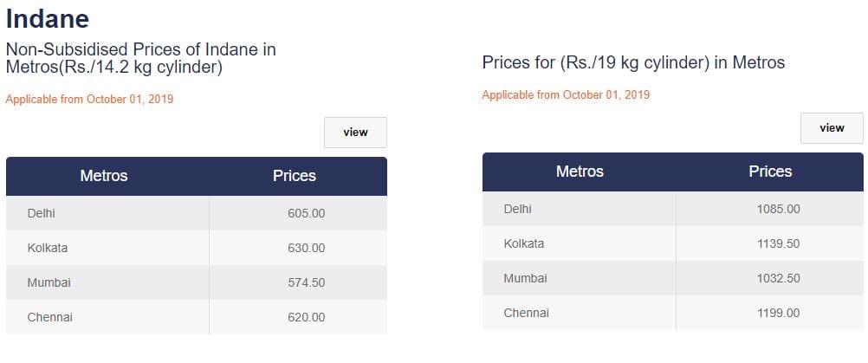This screenshot has width=868, height=363.
Task: Select the Delhi price 1085.00
Action: [x=778, y=209]
